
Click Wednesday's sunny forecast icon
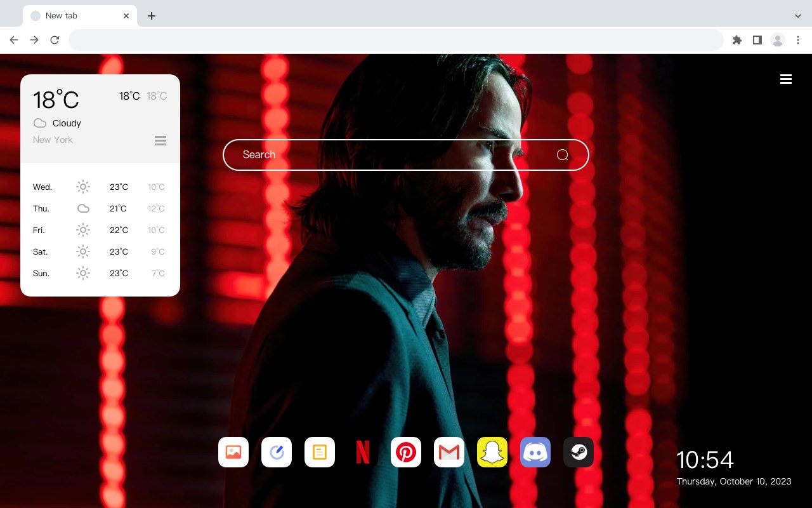(83, 187)
